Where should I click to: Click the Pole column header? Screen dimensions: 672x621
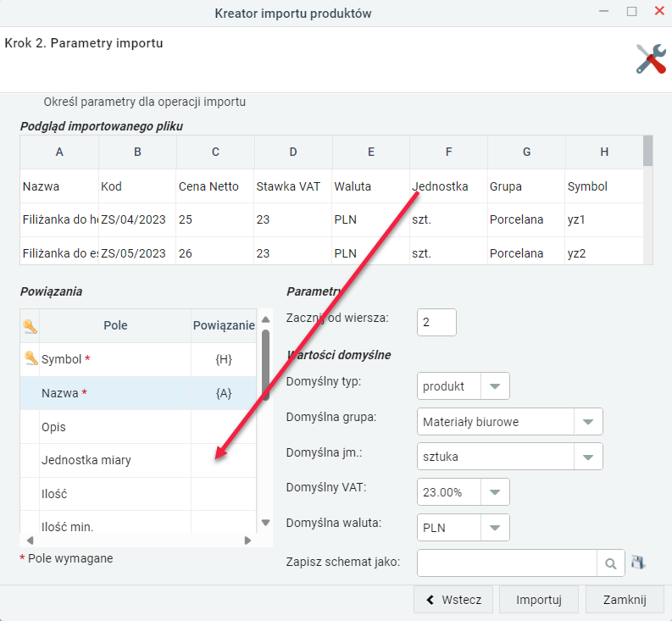[115, 325]
